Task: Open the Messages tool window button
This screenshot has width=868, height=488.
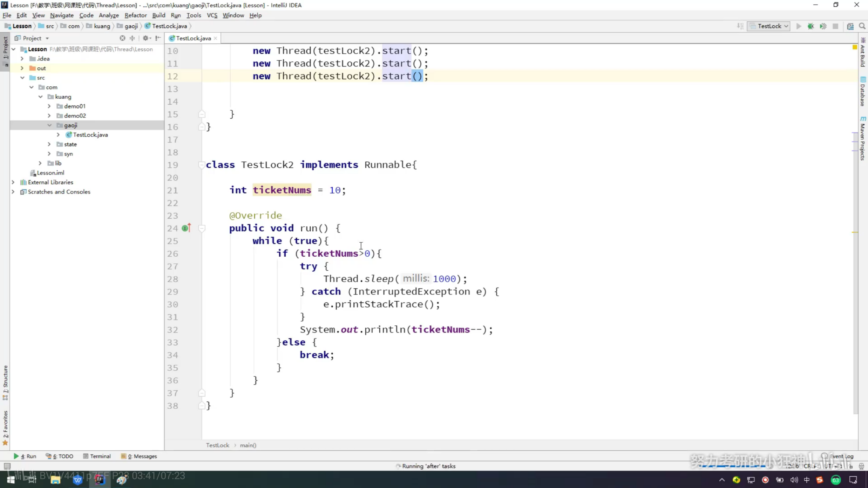Action: coord(139,456)
